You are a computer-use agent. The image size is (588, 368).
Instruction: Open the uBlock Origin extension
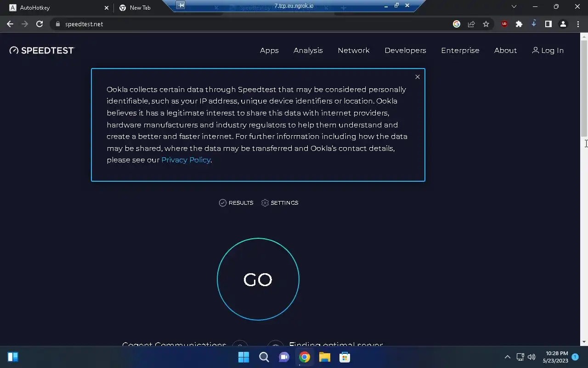click(x=504, y=24)
